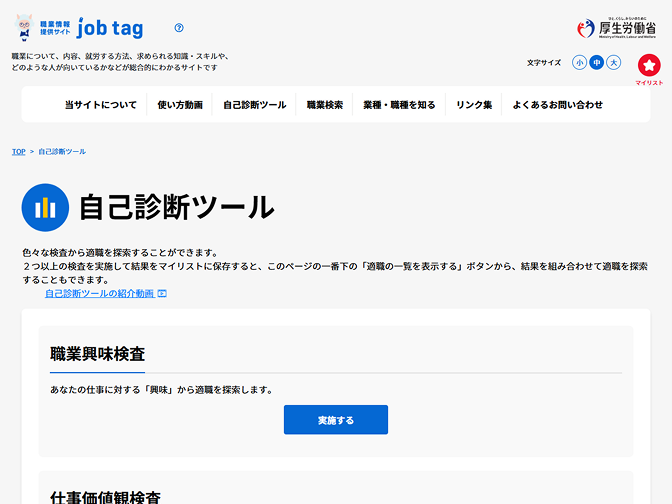Click the 職業興味検査 heading

[x=98, y=354]
